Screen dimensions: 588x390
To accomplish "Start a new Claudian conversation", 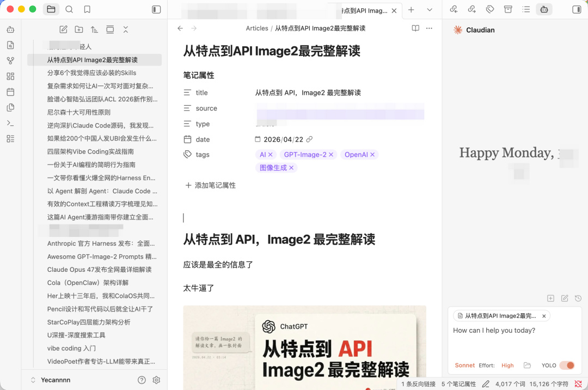I will [565, 298].
